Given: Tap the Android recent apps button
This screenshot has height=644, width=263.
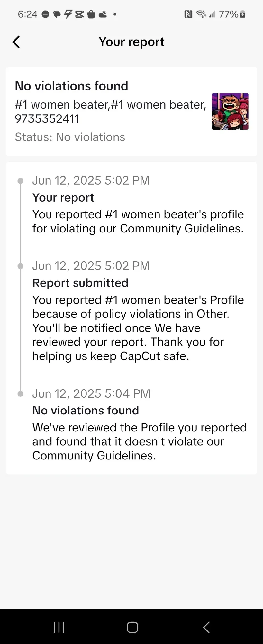Looking at the screenshot, I should (x=59, y=627).
